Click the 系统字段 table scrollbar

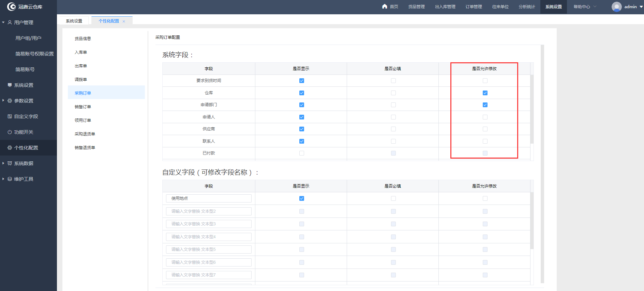point(532,109)
